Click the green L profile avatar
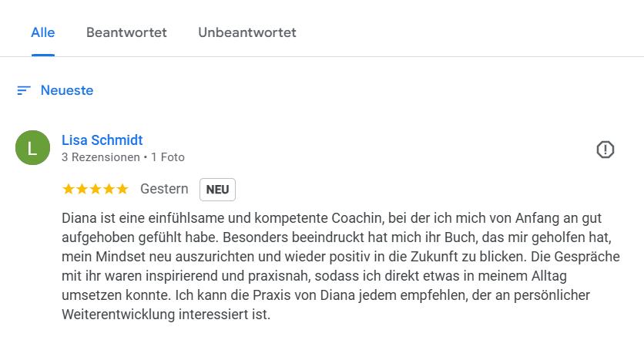This screenshot has height=340, width=644. click(x=32, y=147)
